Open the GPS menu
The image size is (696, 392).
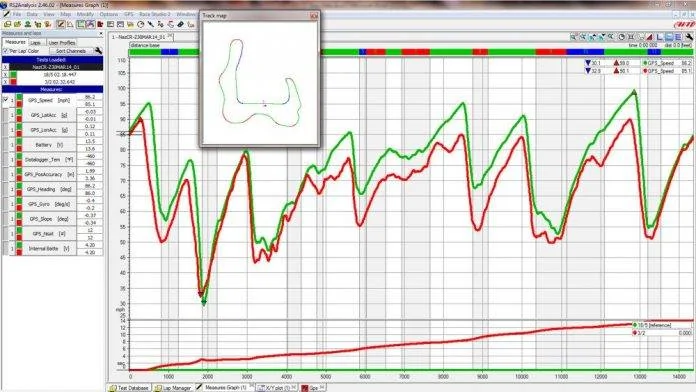(128, 14)
